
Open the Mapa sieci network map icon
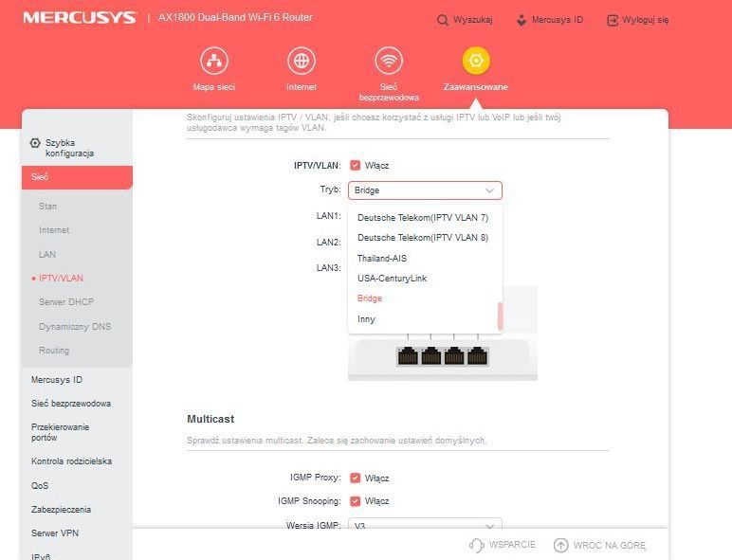click(213, 61)
